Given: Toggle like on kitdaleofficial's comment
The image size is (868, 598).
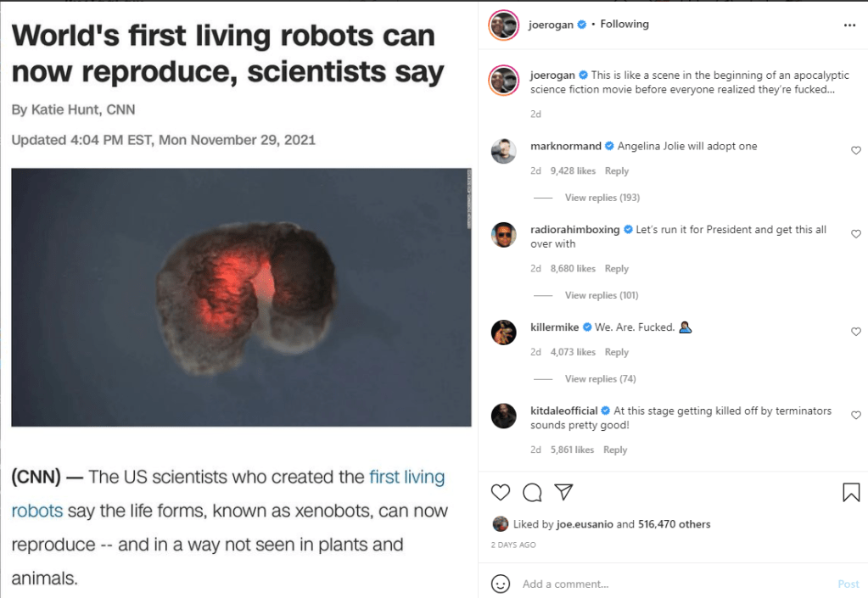Looking at the screenshot, I should 855,415.
